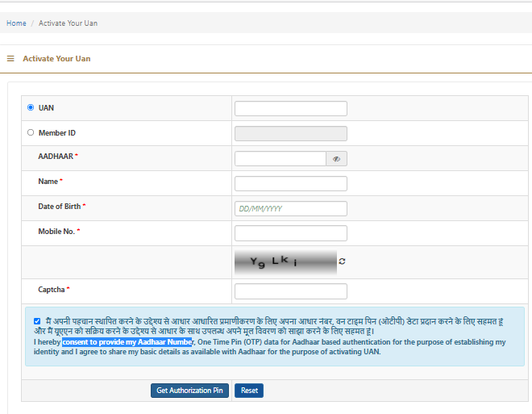Uncheck the Aadhaar consent checkbox

click(37, 321)
